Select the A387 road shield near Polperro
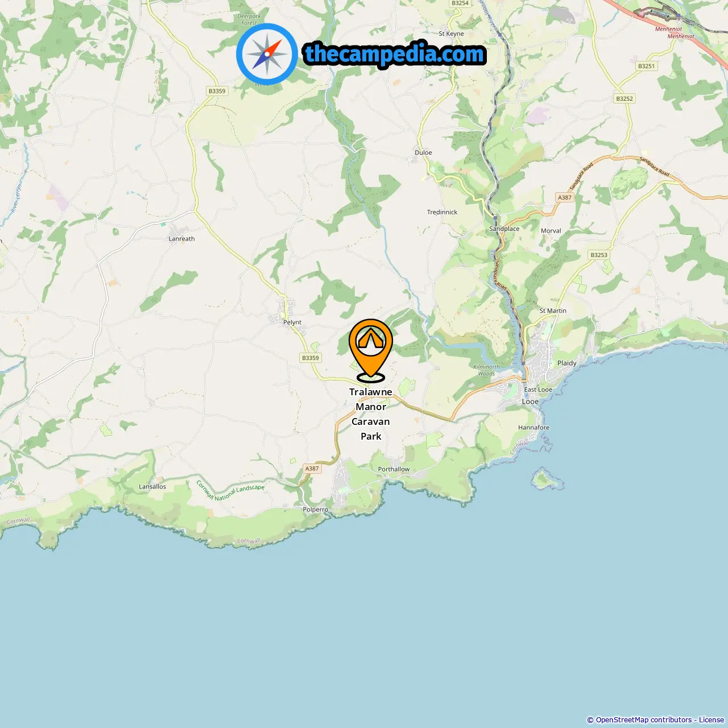Screen dimensions: 728x728 (312, 469)
